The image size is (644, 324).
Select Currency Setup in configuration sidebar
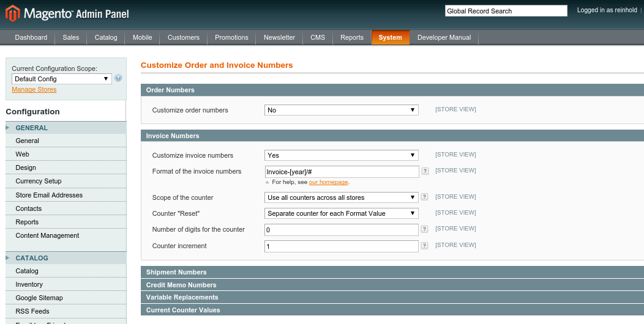tap(39, 181)
